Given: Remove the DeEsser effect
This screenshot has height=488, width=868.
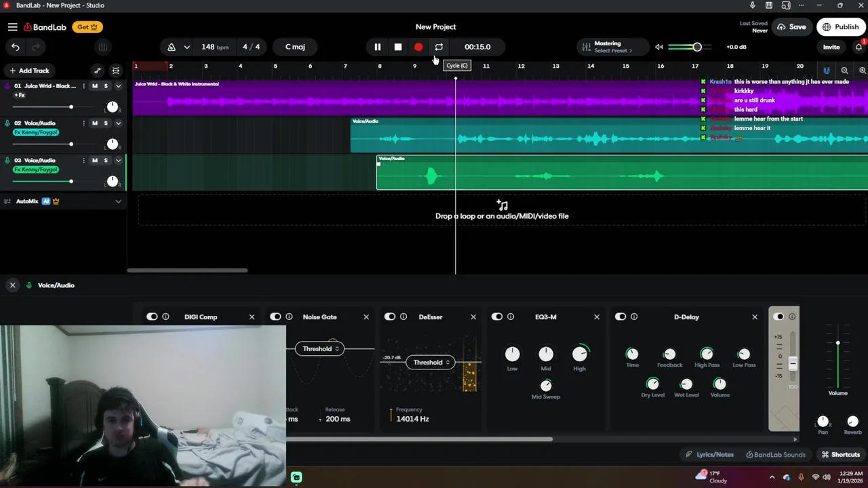Looking at the screenshot, I should click(x=473, y=317).
